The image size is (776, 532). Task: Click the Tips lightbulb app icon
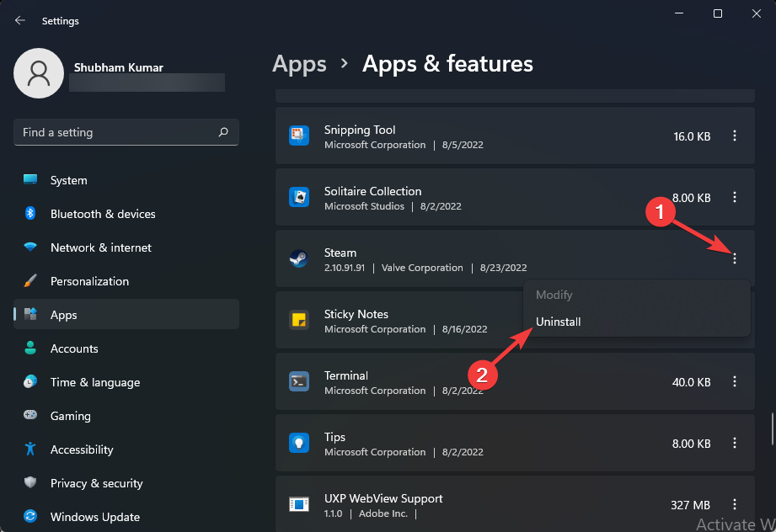click(299, 443)
